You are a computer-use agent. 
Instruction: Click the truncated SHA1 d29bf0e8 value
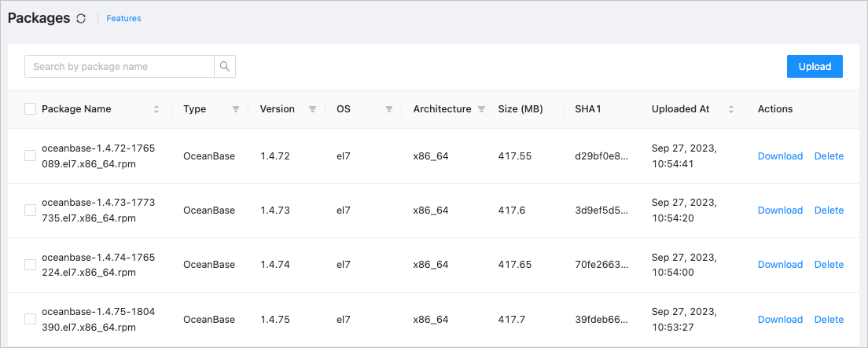pyautogui.click(x=601, y=156)
